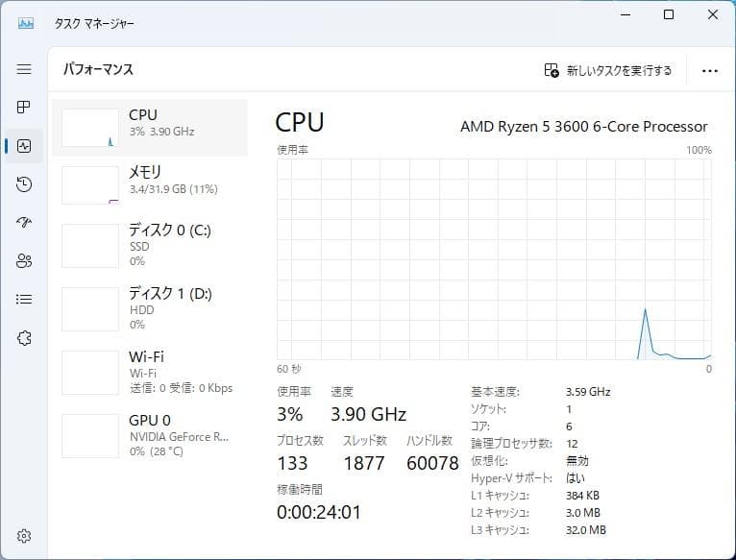Open the Users page icon
This screenshot has height=560, width=736.
pos(24,260)
